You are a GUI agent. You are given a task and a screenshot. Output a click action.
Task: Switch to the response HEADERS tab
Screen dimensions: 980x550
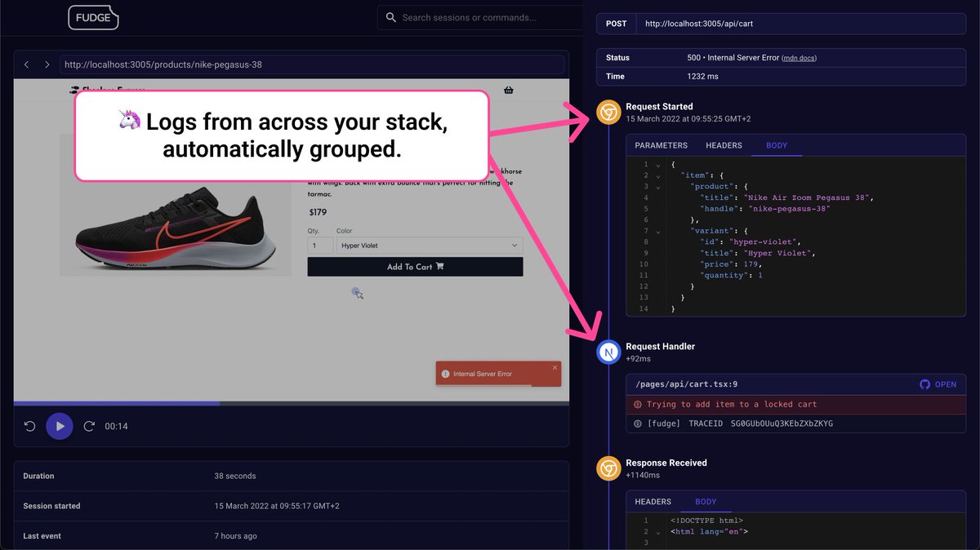click(653, 502)
